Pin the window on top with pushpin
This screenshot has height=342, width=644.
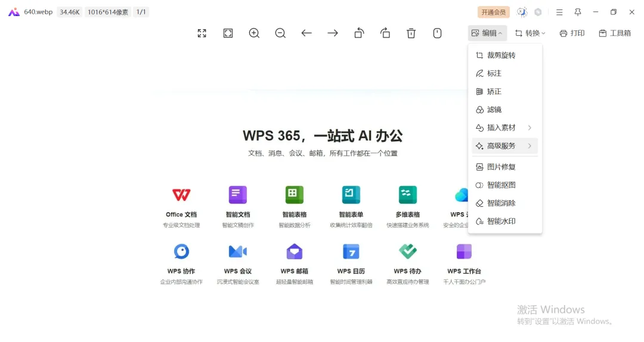click(577, 13)
